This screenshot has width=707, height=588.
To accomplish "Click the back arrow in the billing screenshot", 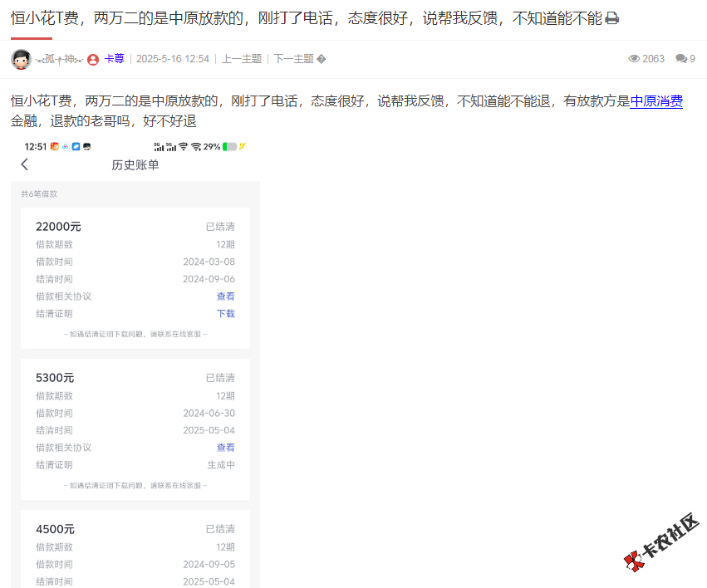I will 25,164.
